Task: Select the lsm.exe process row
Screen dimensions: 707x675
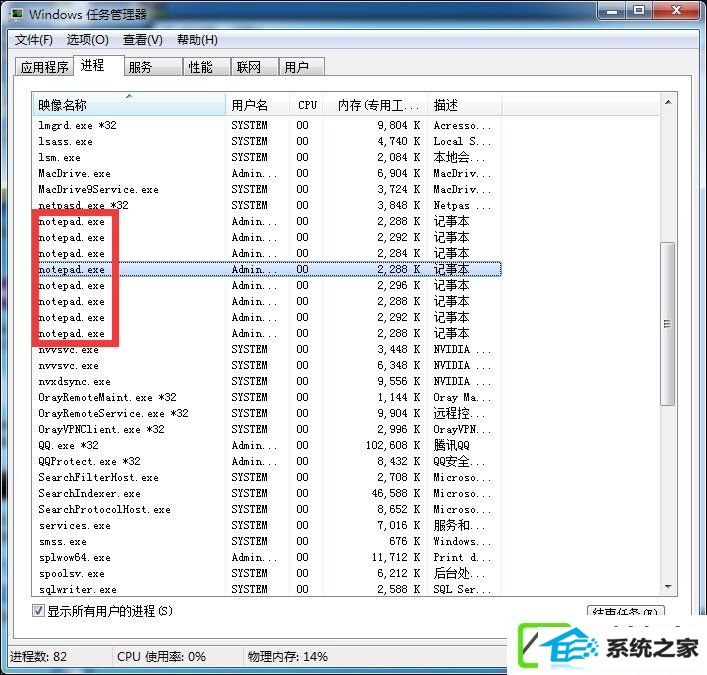Action: [x=267, y=157]
